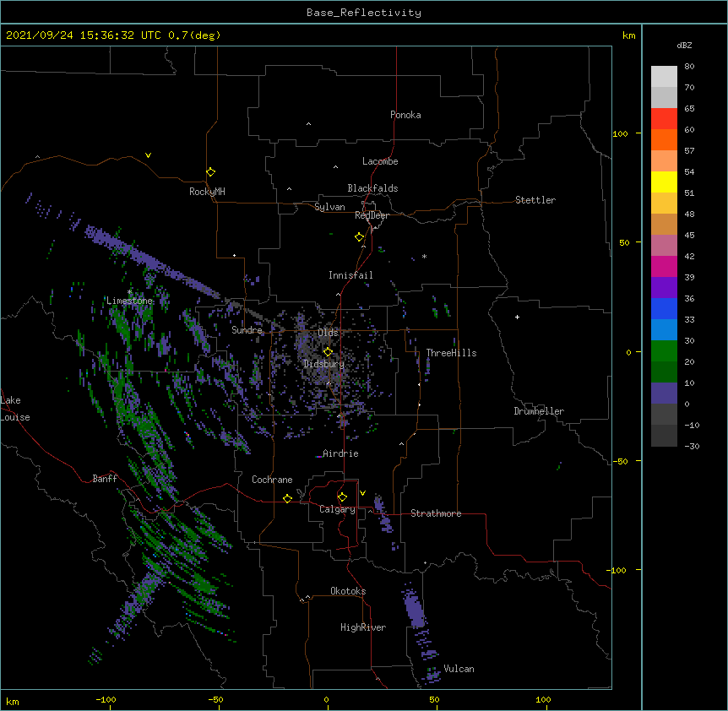
Task: Select the bright green 30–20 dBZ swatch
Action: pos(664,351)
